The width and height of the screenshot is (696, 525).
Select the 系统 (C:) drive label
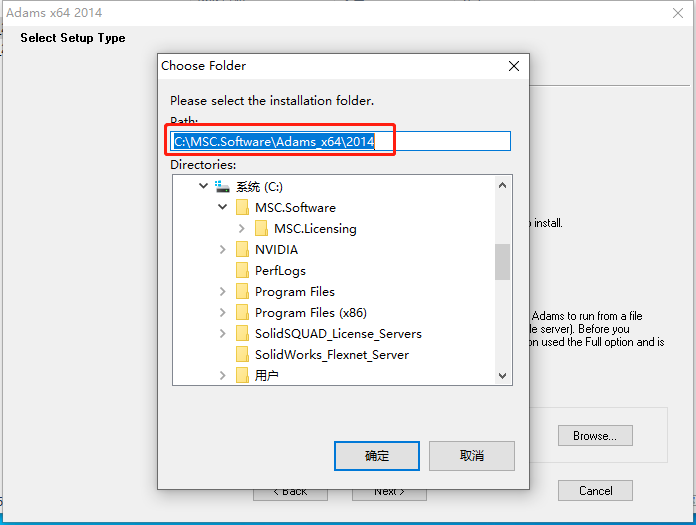259,186
